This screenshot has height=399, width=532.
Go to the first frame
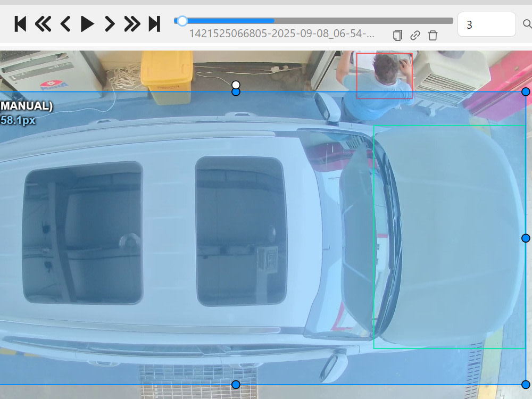tap(20, 24)
